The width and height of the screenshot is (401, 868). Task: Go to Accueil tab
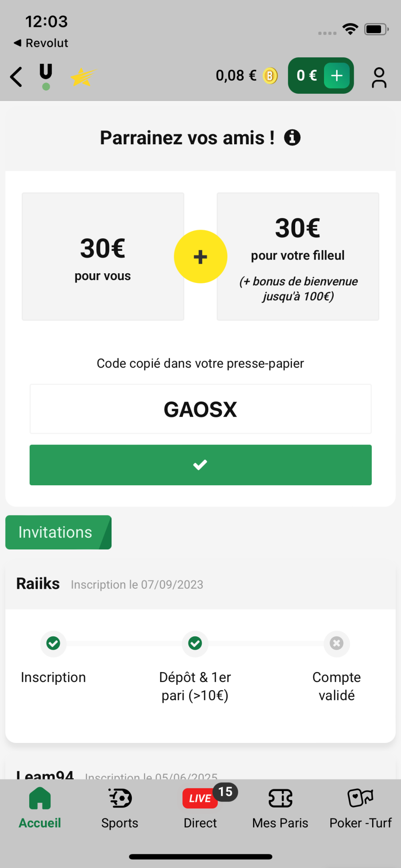point(40,808)
